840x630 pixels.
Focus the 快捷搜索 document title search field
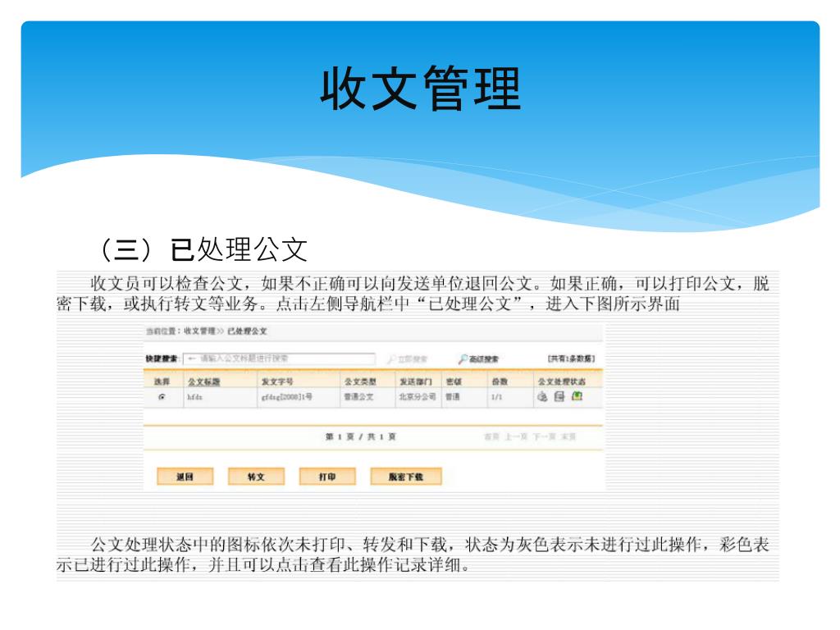[x=279, y=358]
